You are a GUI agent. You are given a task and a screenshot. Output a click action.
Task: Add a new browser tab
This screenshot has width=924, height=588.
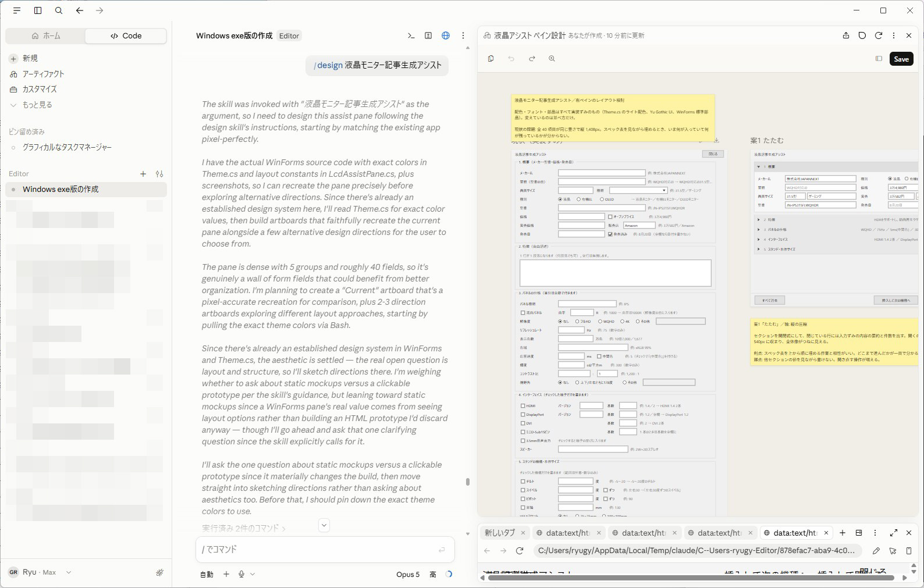[x=843, y=533]
